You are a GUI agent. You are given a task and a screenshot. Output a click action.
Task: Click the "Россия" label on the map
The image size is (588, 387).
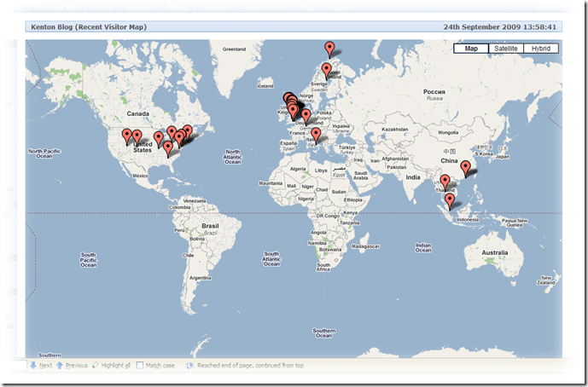[434, 92]
